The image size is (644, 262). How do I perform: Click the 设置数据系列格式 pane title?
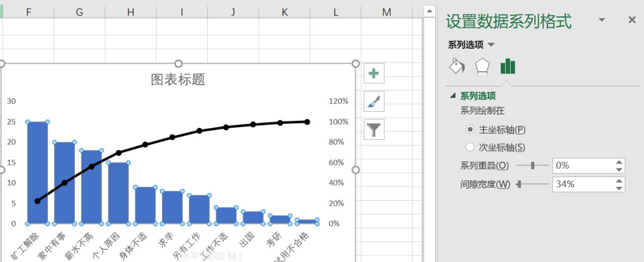(x=509, y=21)
